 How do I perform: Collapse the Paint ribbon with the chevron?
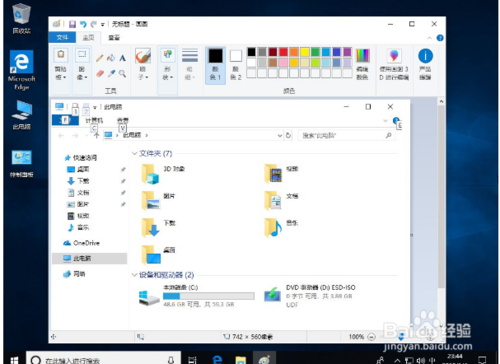pyautogui.click(x=429, y=38)
